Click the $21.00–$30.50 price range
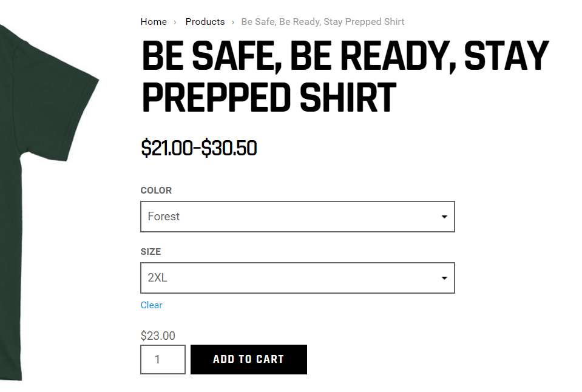582x392 pixels. 198,148
